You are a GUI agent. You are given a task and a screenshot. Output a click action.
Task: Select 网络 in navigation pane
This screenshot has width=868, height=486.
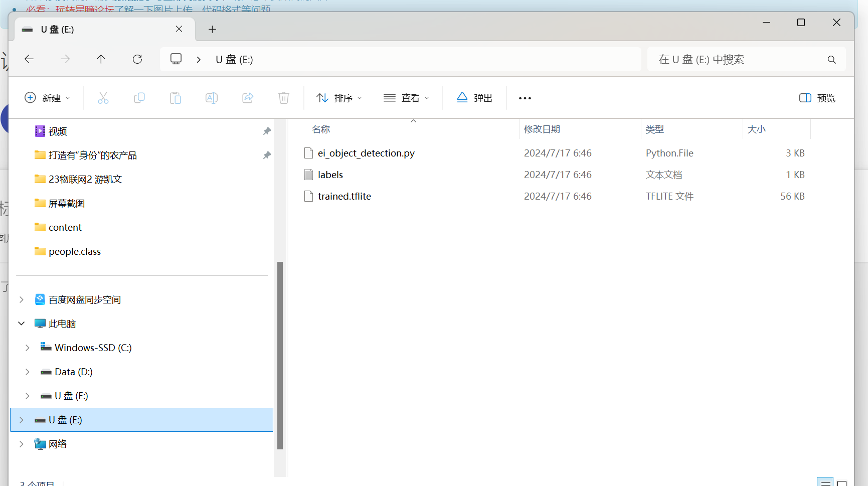[x=58, y=444]
